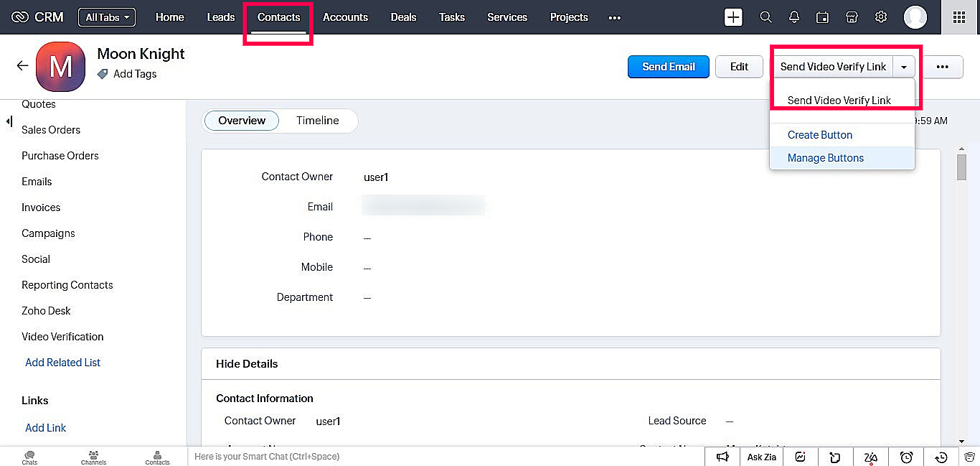Image resolution: width=980 pixels, height=466 pixels.
Task: Click the plus quick-create icon
Action: pyautogui.click(x=733, y=17)
